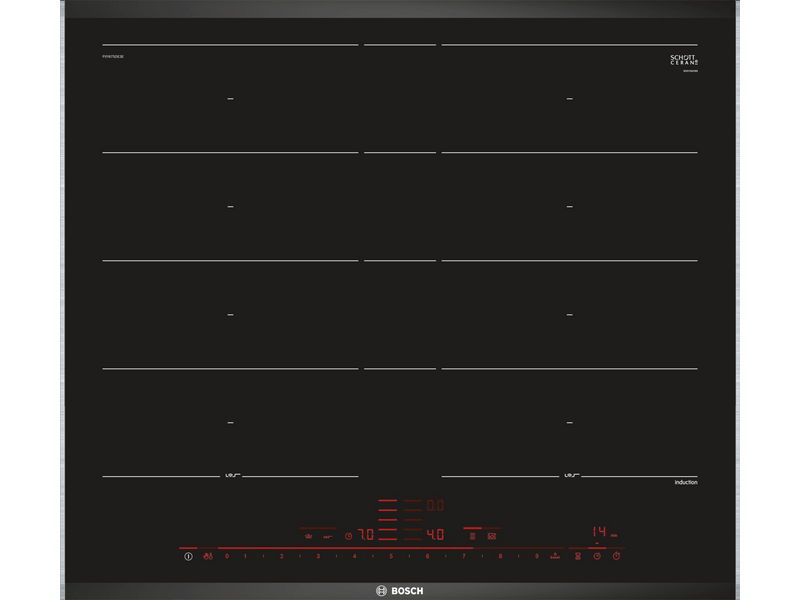Tap the clock icon left of 7.0
Image resolution: width=800 pixels, height=600 pixels.
pos(348,535)
